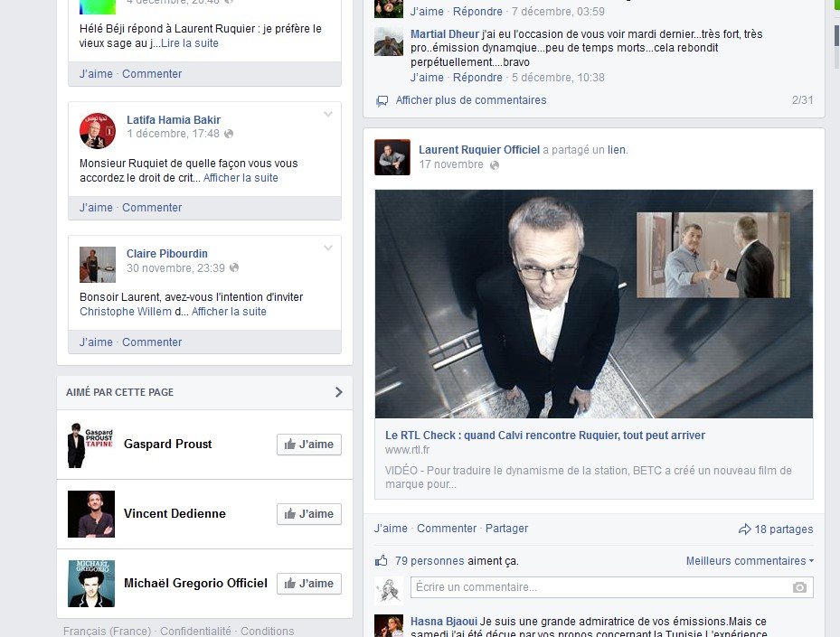Open Gaspard Proust page thumbnail

[91, 445]
